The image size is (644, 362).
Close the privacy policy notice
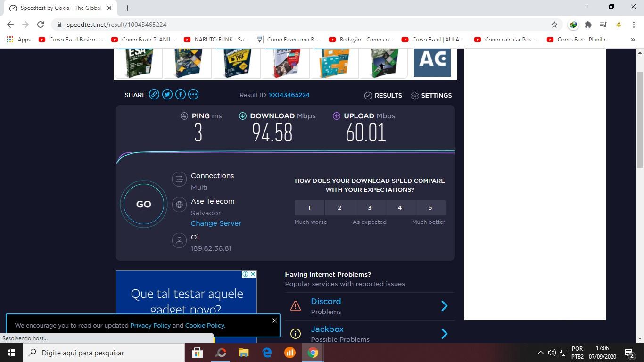pyautogui.click(x=275, y=321)
